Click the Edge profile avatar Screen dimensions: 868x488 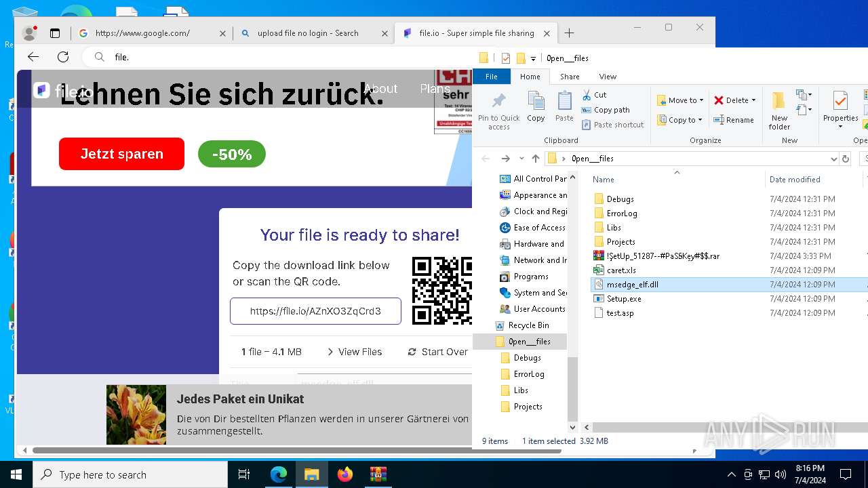(x=29, y=33)
